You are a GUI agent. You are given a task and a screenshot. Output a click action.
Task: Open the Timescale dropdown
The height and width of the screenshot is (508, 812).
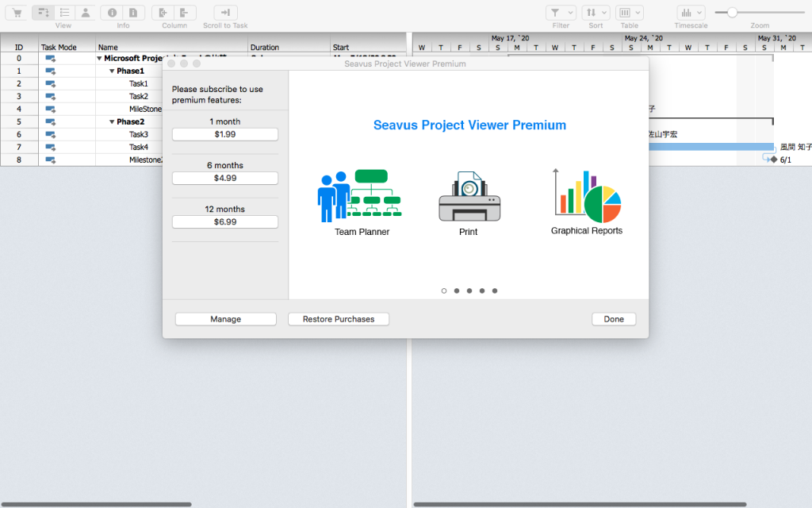(x=691, y=13)
